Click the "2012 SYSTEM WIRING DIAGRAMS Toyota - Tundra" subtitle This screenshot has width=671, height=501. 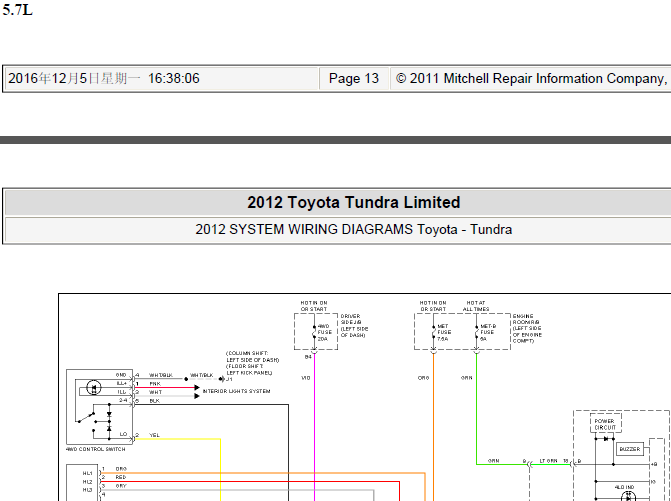pyautogui.click(x=353, y=229)
